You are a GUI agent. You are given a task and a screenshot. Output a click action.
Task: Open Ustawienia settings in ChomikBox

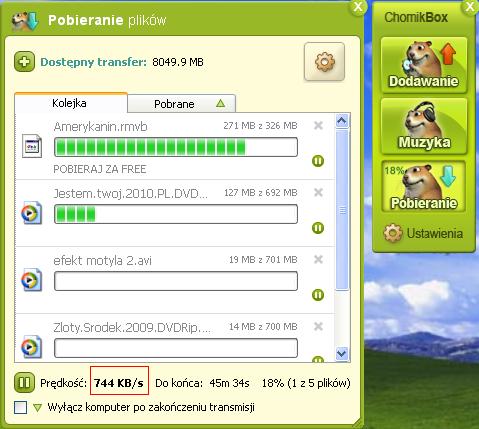pyautogui.click(x=423, y=233)
